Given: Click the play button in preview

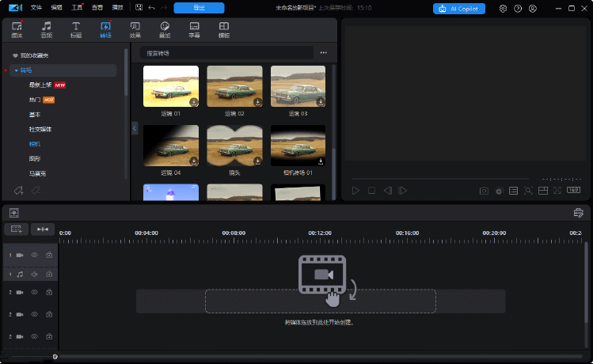Looking at the screenshot, I should tap(355, 191).
